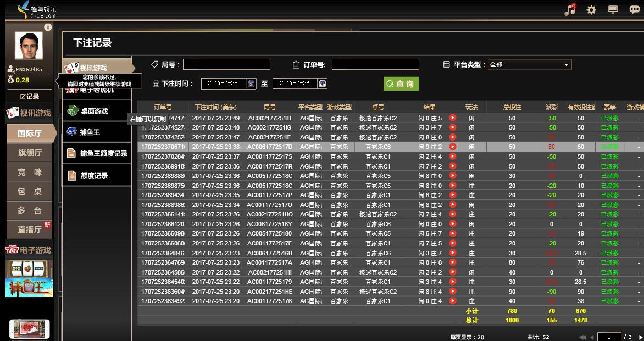Open 视讯游戏 section in left sidebar
Image resolution: width=644 pixels, height=341 pixels.
pyautogui.click(x=29, y=113)
